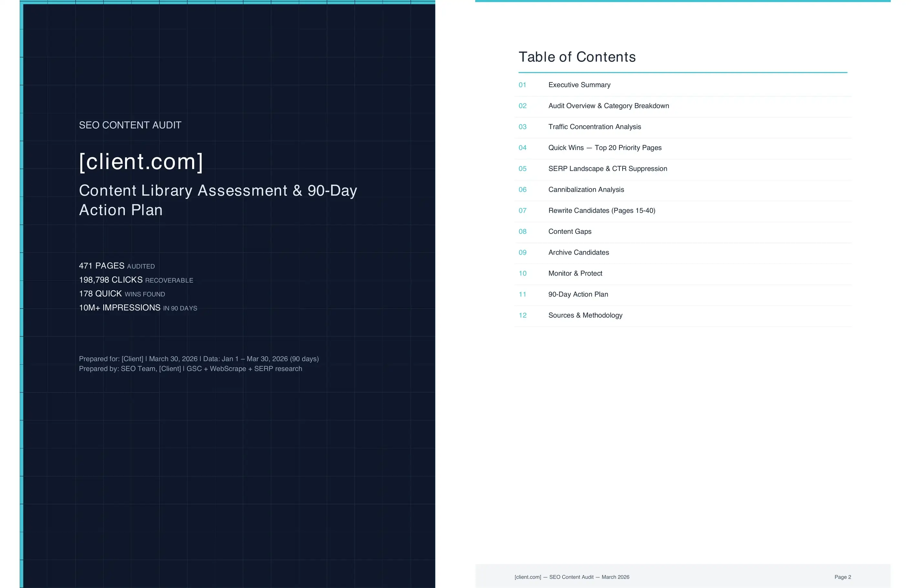
Task: Click the Table of Contents heading
Action: coord(577,57)
